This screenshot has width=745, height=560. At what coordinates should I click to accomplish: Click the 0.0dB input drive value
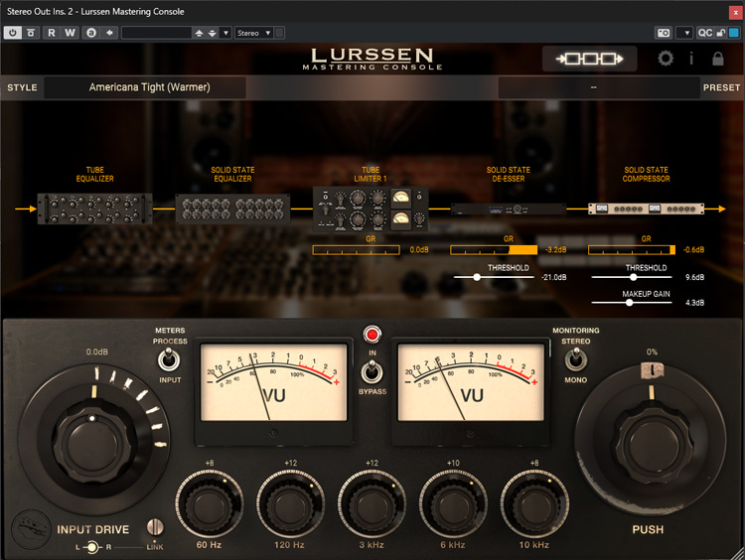click(x=97, y=351)
